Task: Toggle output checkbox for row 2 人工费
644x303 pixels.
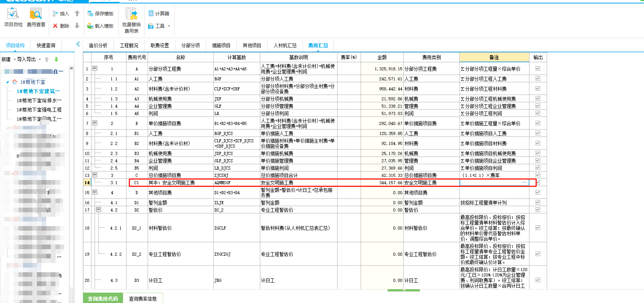Action: click(537, 78)
